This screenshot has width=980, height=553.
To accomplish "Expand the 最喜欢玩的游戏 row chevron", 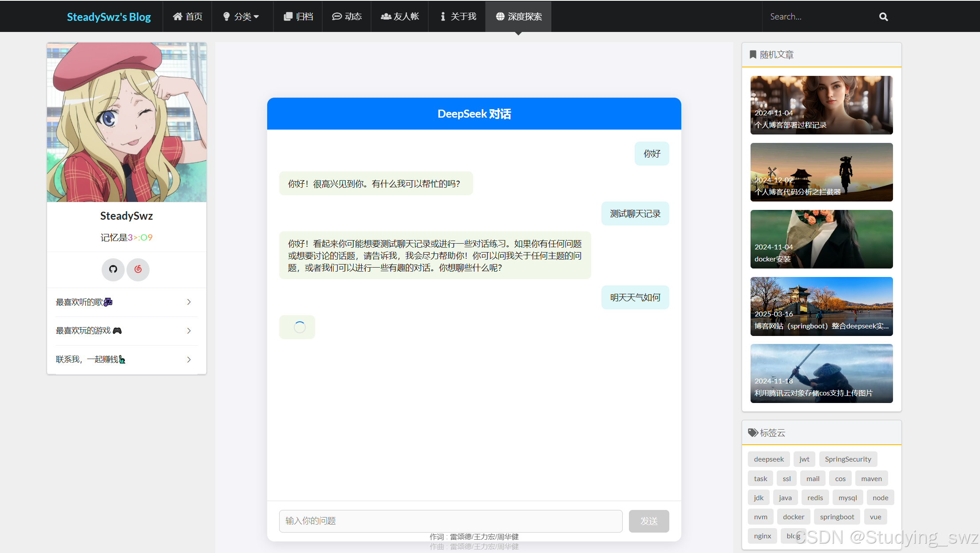I will coord(189,331).
